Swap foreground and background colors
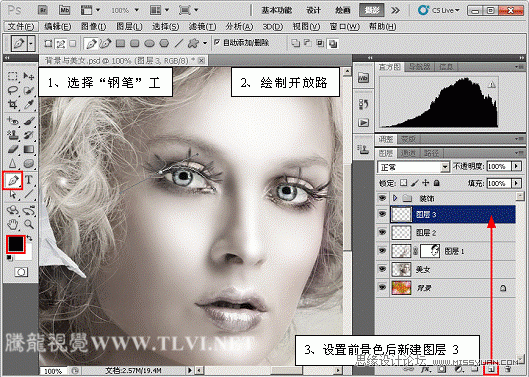 (29, 238)
